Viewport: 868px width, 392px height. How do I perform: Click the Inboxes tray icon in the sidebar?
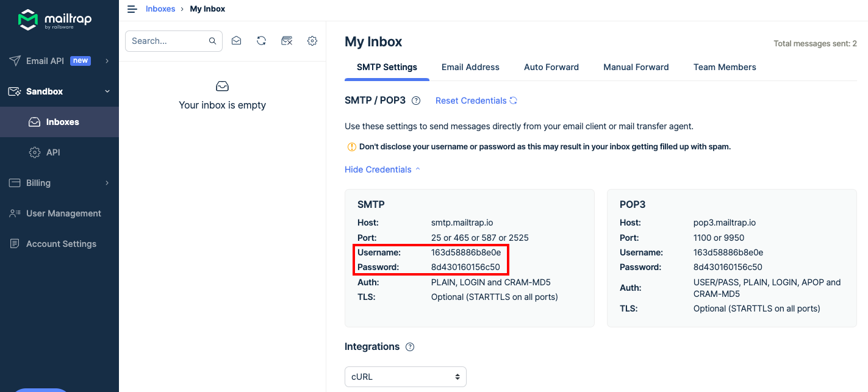point(35,122)
